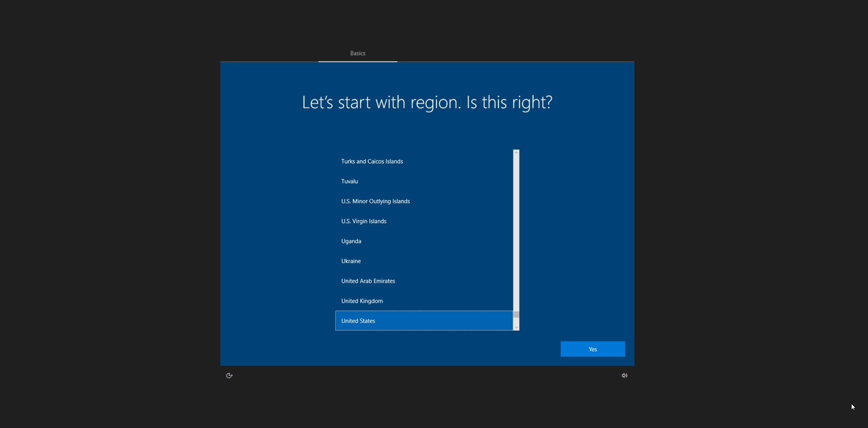Select United States from the region list
868x428 pixels.
[358, 321]
